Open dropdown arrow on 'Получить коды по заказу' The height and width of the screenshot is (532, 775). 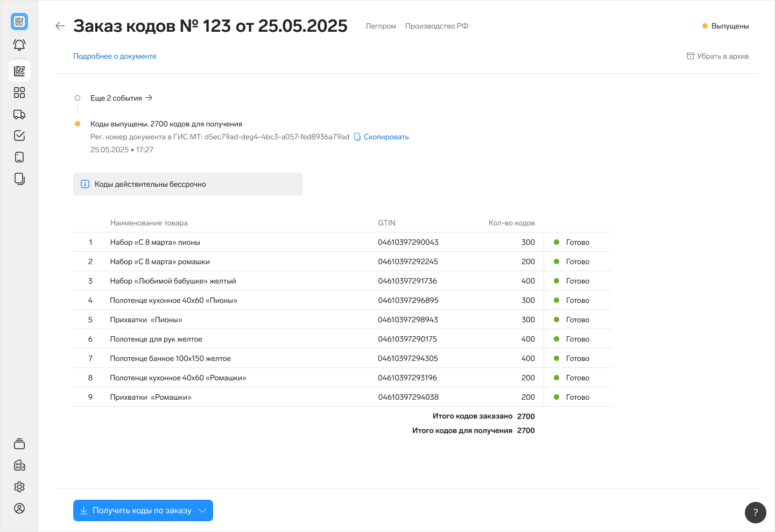pos(202,510)
